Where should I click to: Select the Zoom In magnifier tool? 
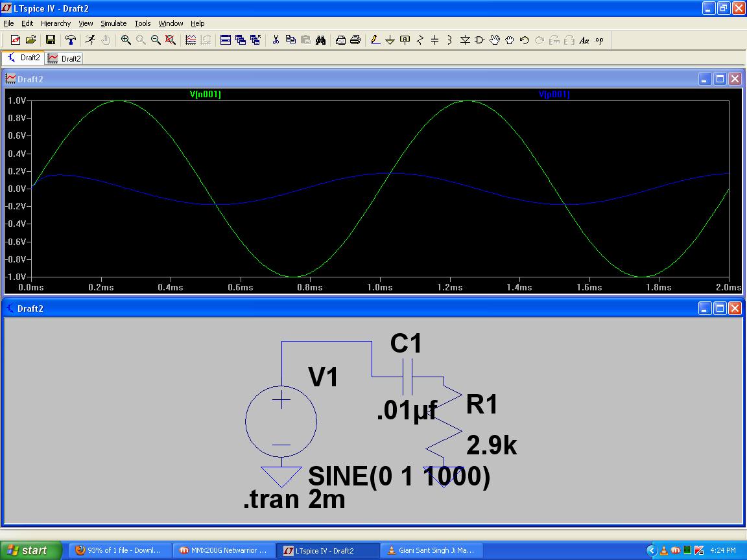coord(126,40)
